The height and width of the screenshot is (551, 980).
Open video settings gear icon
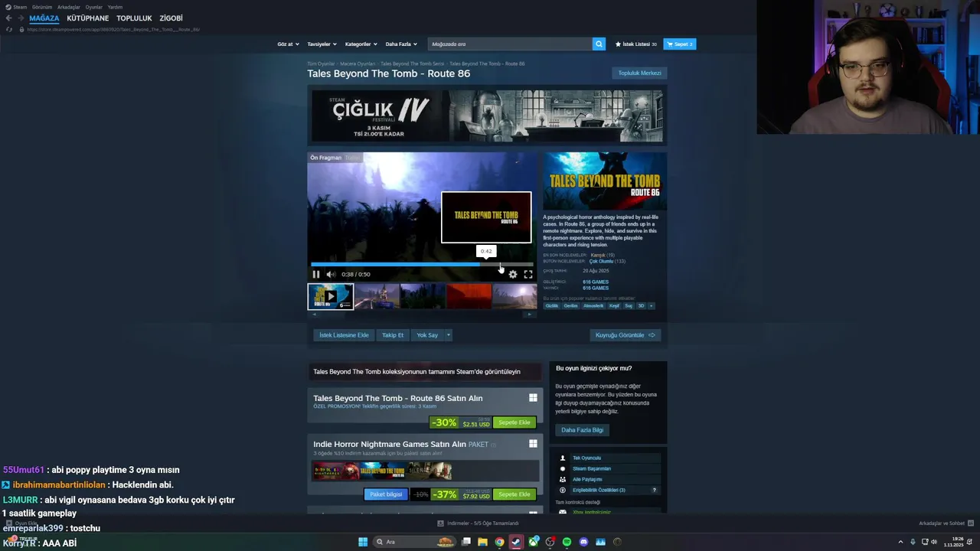(513, 274)
